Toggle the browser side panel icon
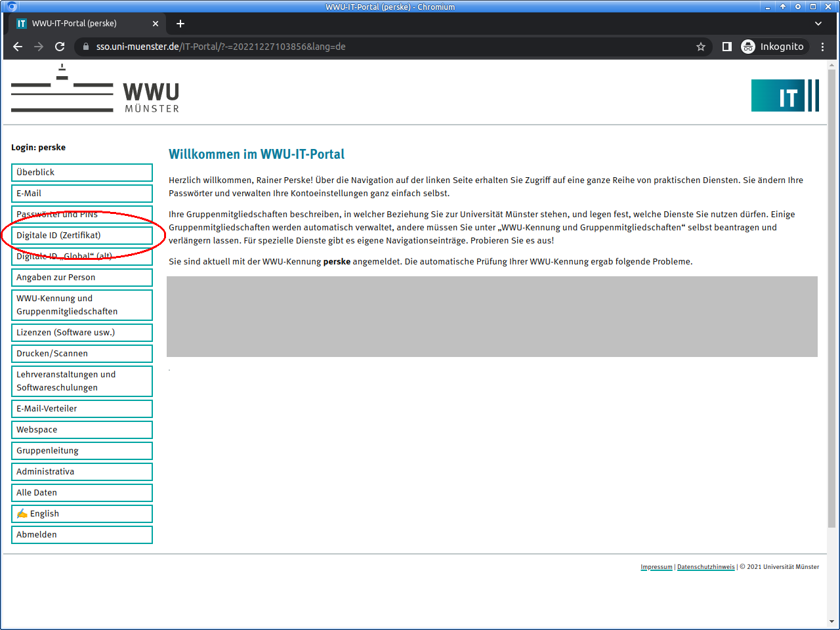Viewport: 840px width, 630px height. [727, 47]
